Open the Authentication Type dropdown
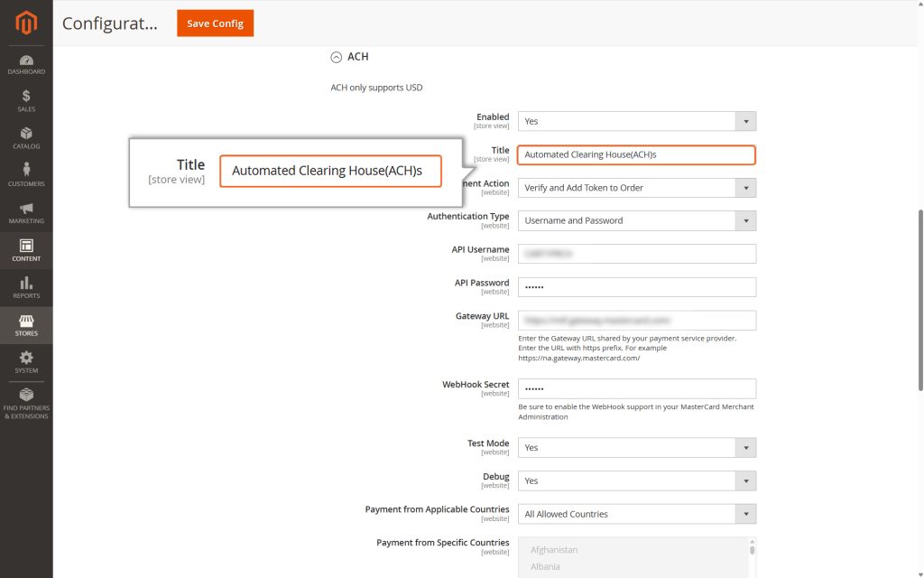The width and height of the screenshot is (924, 578). click(x=746, y=220)
